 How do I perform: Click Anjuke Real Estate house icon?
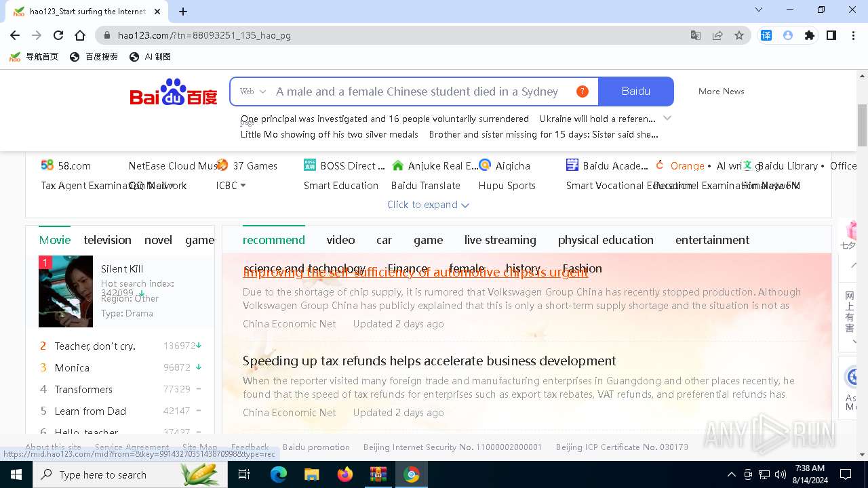(x=397, y=165)
